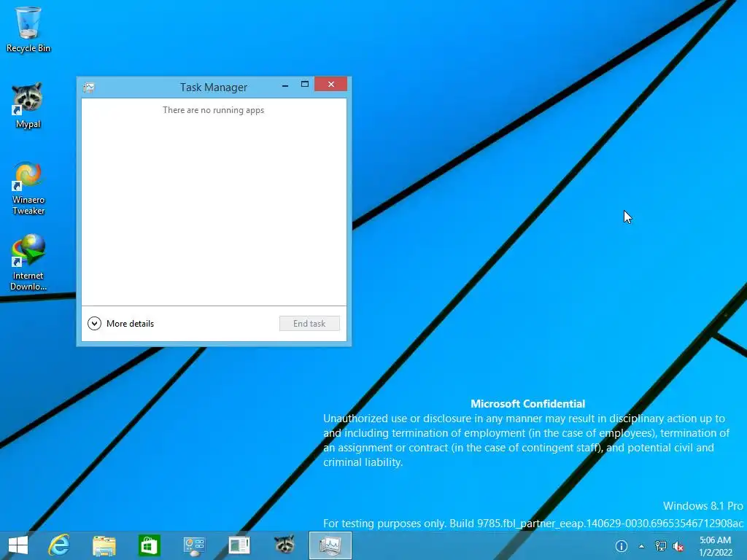Click the grayed End task button
Screen dimensions: 747x560
pyautogui.click(x=309, y=323)
